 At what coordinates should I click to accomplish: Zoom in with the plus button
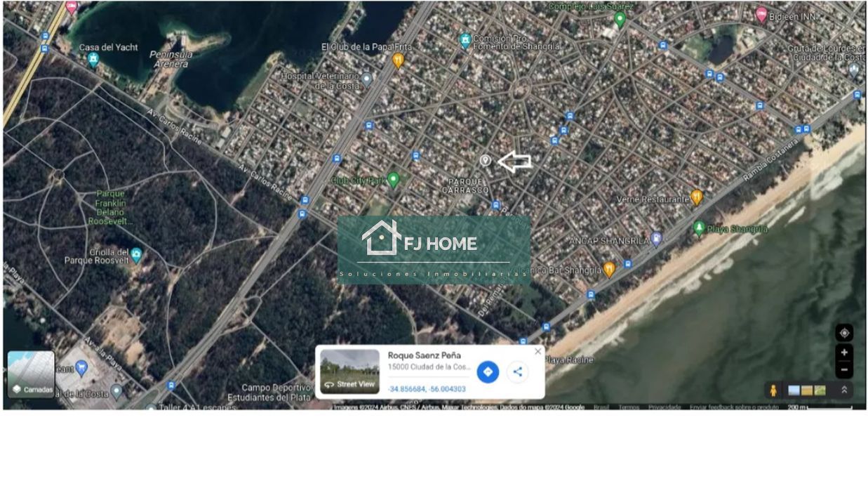point(844,353)
